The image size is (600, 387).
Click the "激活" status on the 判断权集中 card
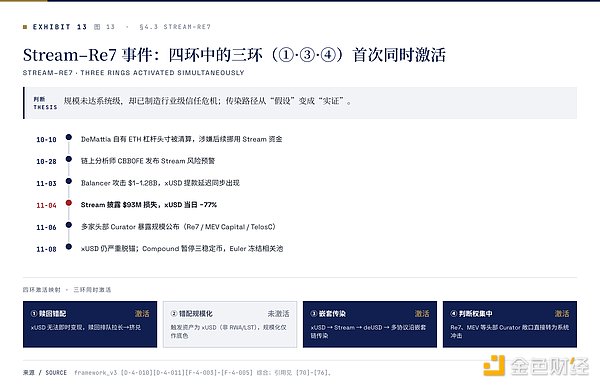click(562, 314)
